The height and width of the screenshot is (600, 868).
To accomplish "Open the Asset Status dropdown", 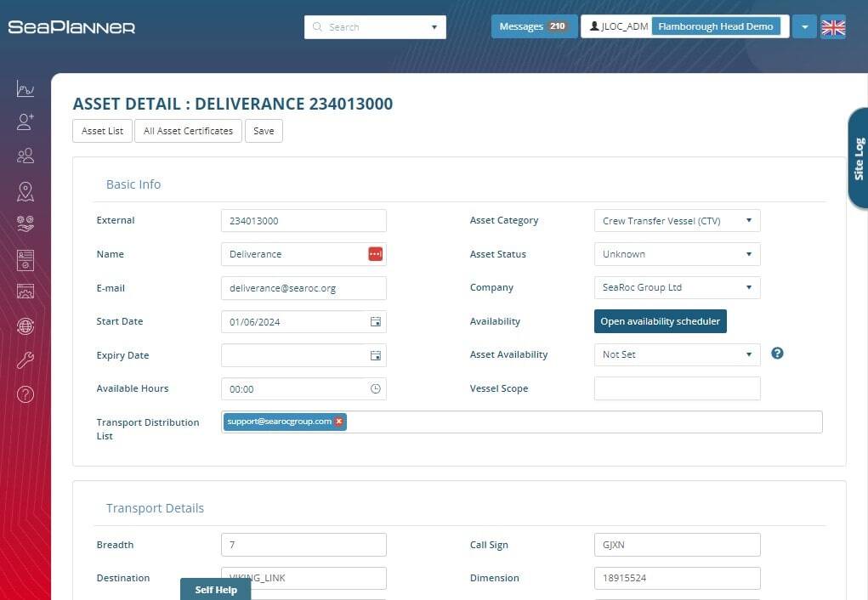I will (x=677, y=254).
